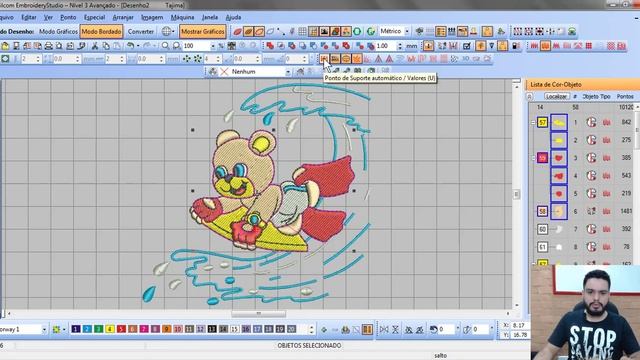Click the print icon
This screenshot has width=640, height=360.
click(48, 46)
